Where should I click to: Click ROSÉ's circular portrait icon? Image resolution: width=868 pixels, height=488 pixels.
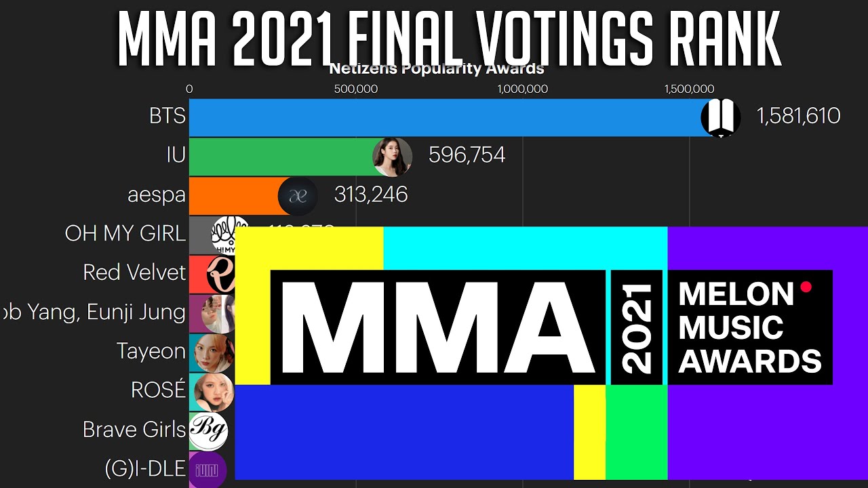pos(214,392)
